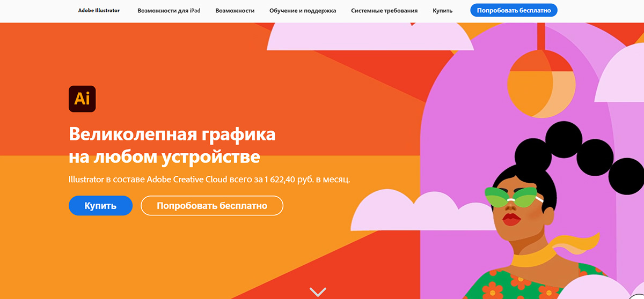Click the Ai Illustrator logo icon
Screen dimensions: 644x299
click(x=82, y=99)
